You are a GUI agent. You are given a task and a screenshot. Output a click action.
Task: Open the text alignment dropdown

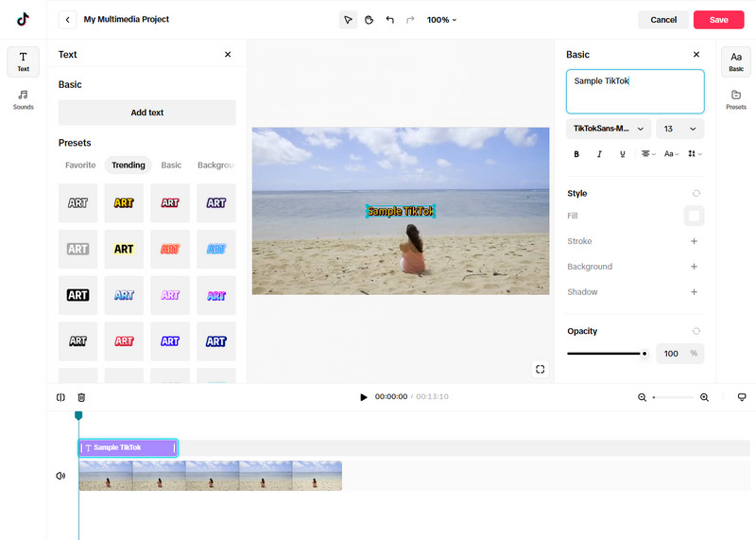click(x=647, y=154)
